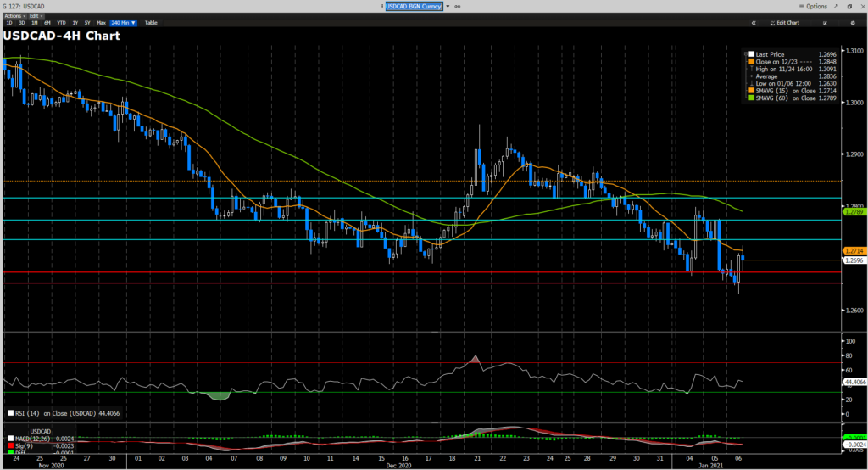Click the green SMAVG (60) color swatch

[751, 98]
